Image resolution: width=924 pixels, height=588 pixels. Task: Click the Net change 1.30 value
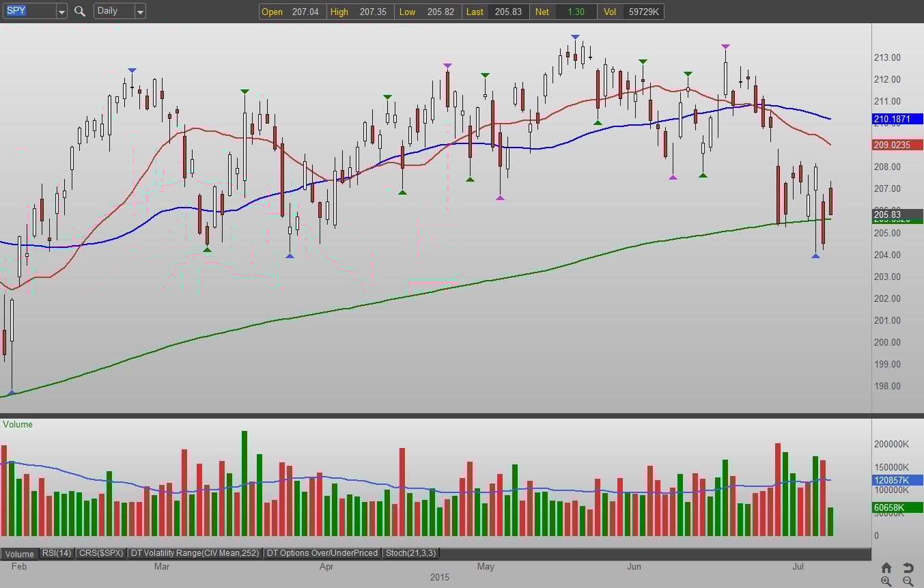(x=575, y=12)
